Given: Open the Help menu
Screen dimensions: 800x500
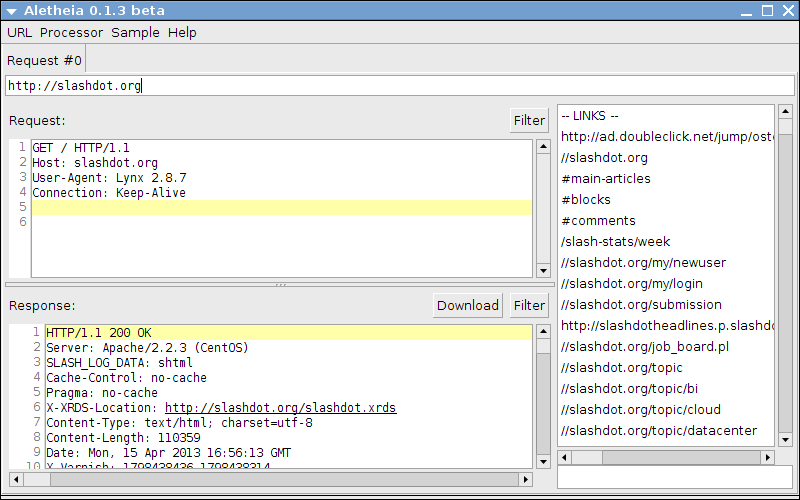Looking at the screenshot, I should point(182,33).
